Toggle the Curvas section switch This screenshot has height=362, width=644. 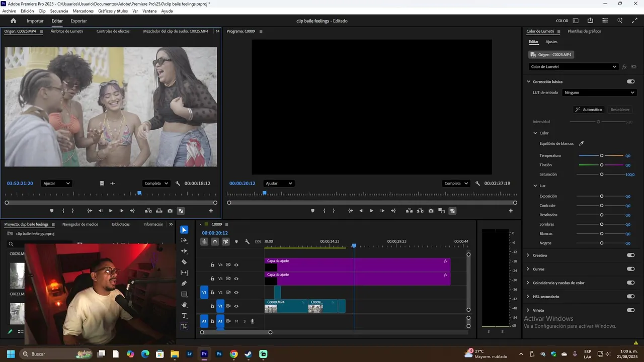click(x=630, y=269)
